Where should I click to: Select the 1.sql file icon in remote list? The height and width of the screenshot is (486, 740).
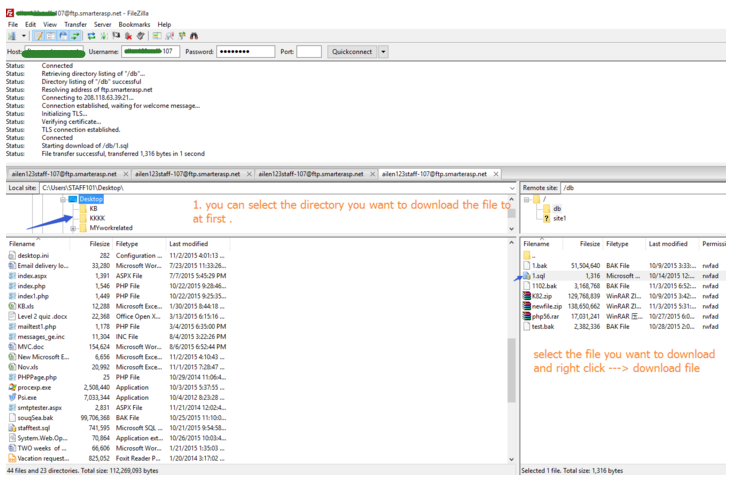click(527, 277)
